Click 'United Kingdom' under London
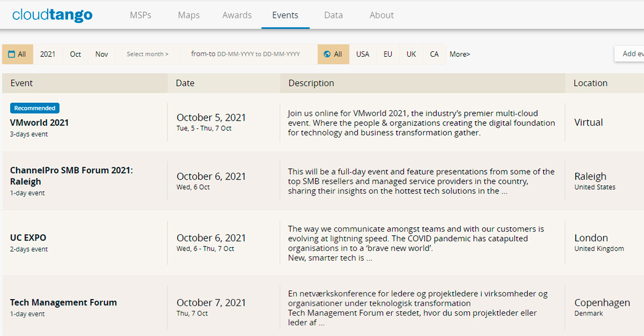Viewport: 644px width, 336px height. [599, 249]
